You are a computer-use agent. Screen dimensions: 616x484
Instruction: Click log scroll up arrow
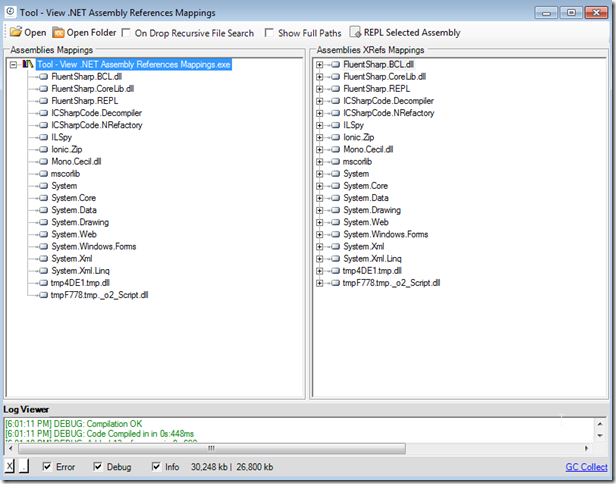600,424
